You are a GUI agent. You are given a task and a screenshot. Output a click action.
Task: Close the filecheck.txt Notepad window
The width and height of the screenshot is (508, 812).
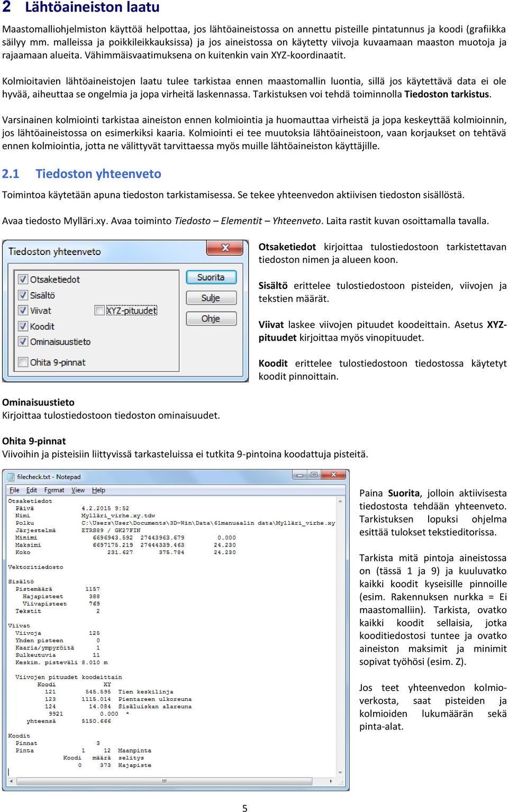coord(334,475)
